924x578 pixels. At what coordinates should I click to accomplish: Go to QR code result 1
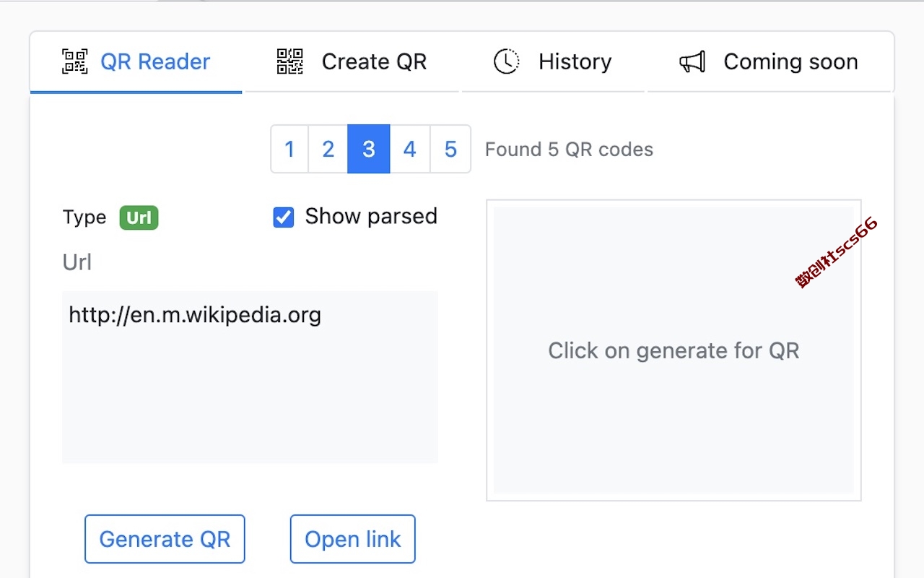pyautogui.click(x=289, y=149)
